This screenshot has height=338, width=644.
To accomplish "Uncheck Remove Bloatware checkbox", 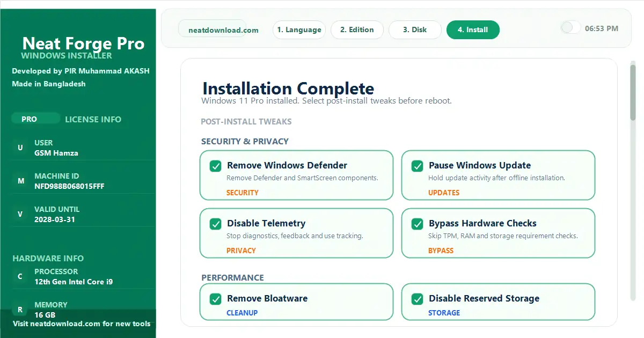I will pyautogui.click(x=216, y=299).
